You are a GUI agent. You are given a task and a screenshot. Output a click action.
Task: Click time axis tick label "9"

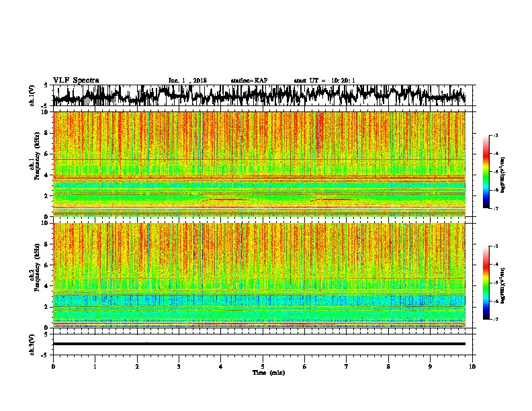(x=430, y=367)
